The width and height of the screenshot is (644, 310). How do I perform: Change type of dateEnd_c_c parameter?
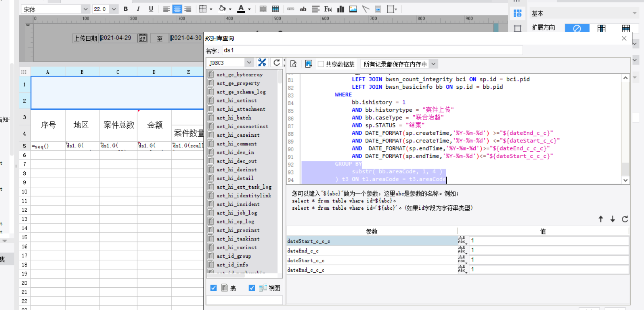click(463, 250)
